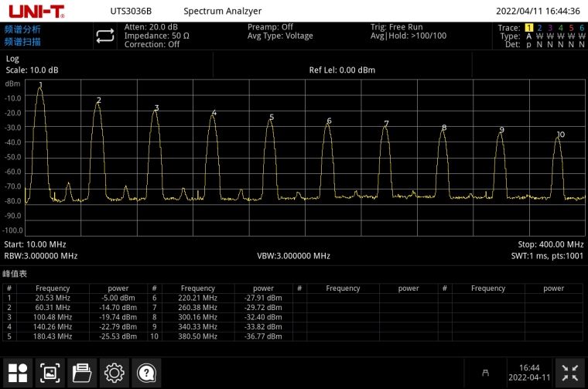Image resolution: width=588 pixels, height=389 pixels.
Task: Open the home menu grid icon
Action: (18, 373)
